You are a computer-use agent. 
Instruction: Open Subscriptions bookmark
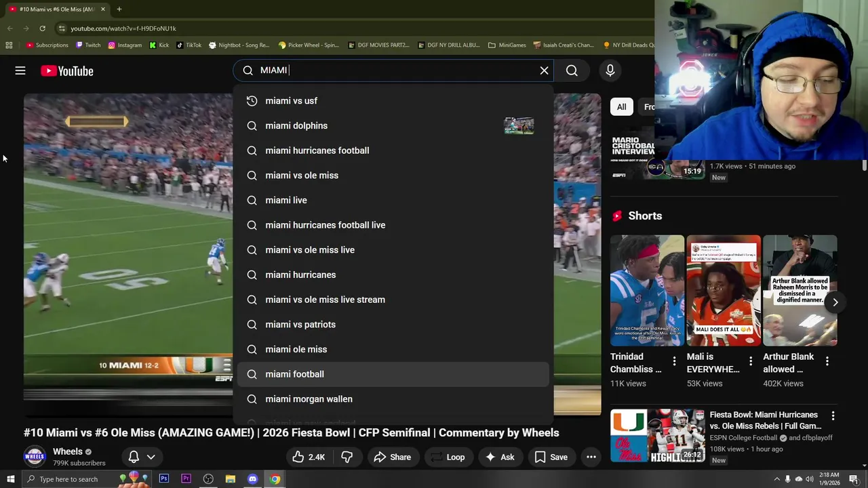click(x=47, y=45)
